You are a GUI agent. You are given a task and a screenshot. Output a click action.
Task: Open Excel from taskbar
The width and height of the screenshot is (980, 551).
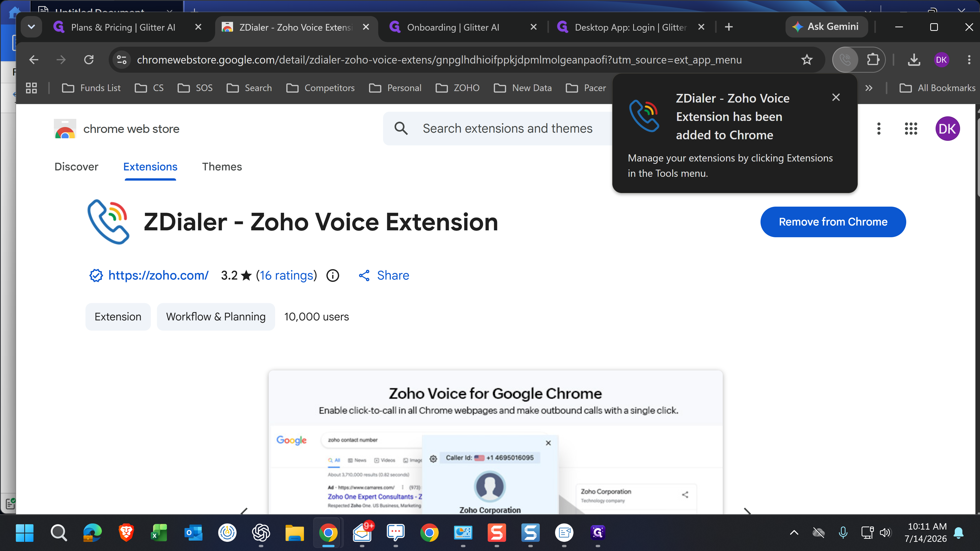pyautogui.click(x=160, y=533)
